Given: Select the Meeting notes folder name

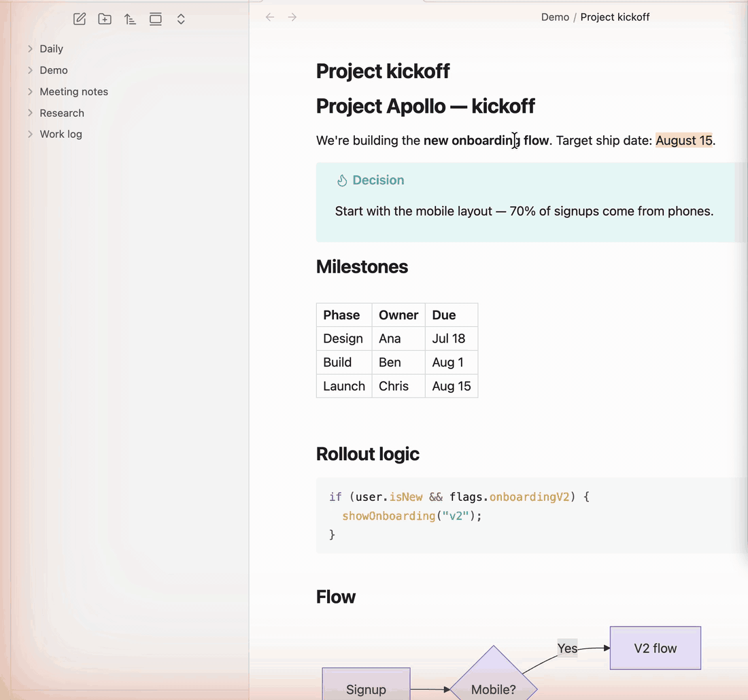Looking at the screenshot, I should (74, 92).
